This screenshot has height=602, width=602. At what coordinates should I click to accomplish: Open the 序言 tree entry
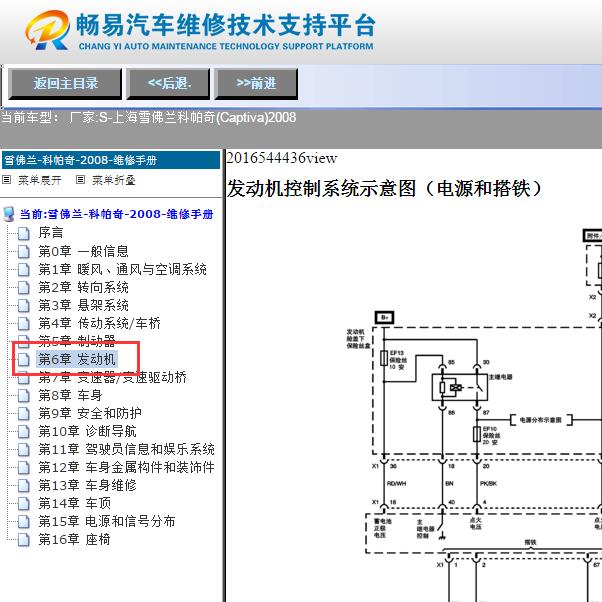point(51,233)
